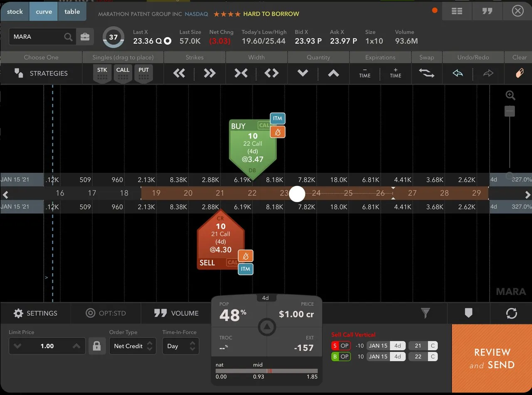
Task: Widen the spread width
Action: [271, 74]
